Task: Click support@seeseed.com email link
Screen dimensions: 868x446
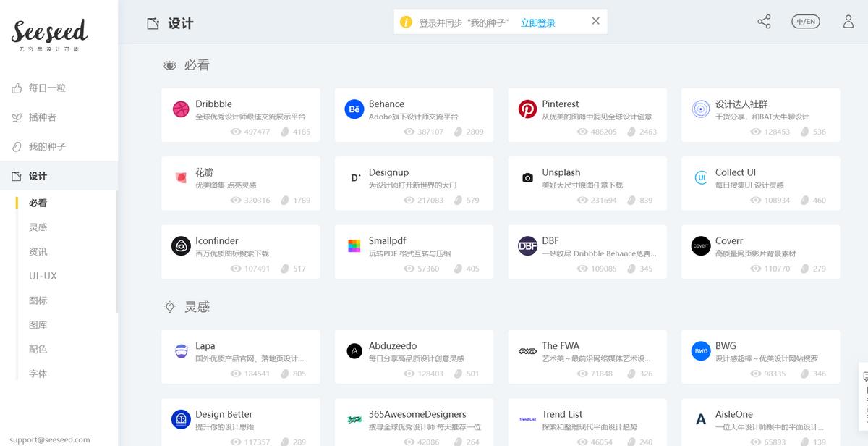Action: 50,439
